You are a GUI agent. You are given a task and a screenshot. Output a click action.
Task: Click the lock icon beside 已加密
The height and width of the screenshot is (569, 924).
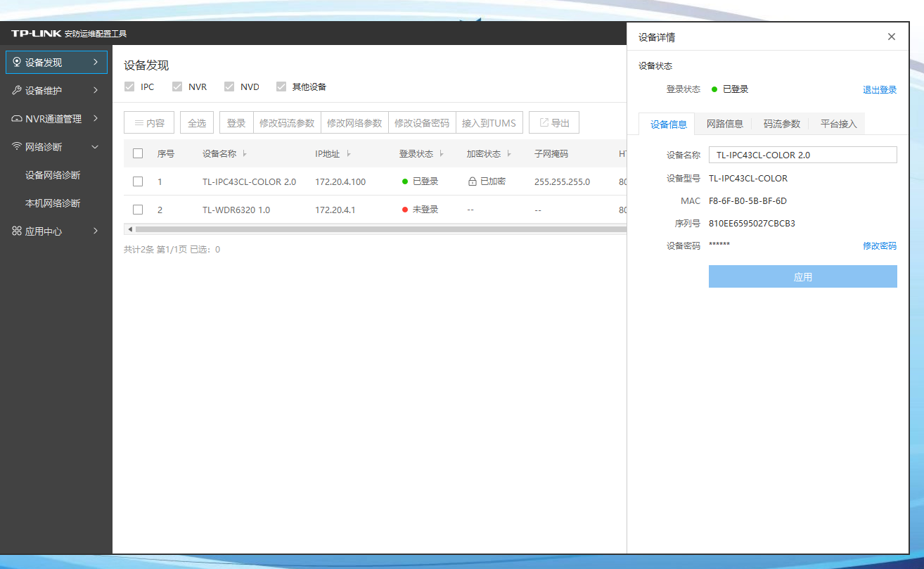pos(473,181)
